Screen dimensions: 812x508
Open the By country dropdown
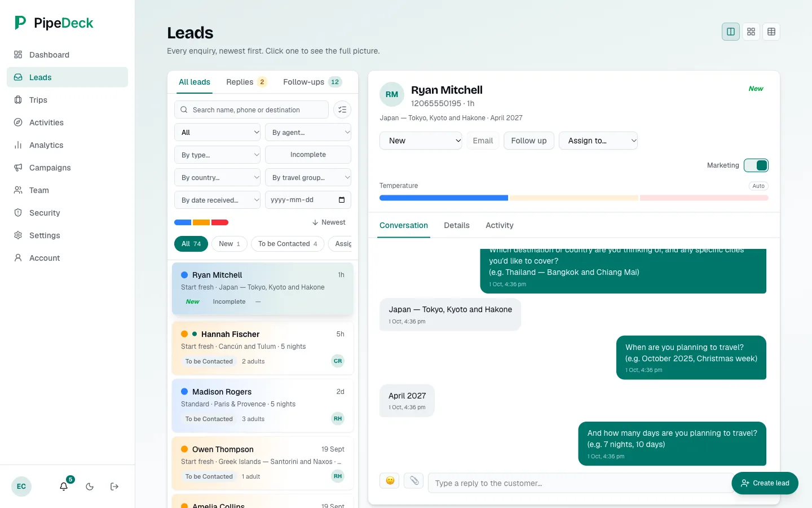pyautogui.click(x=217, y=177)
